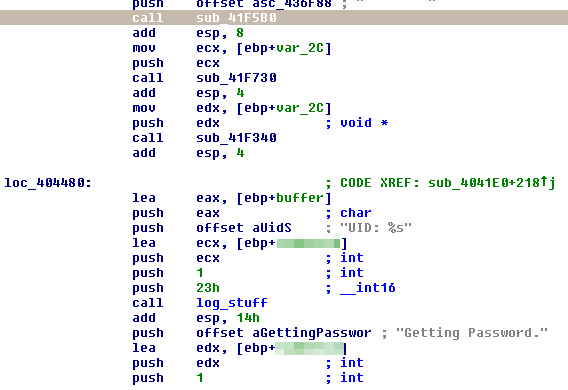Select 14h in 'add esp, 14h'

(x=248, y=318)
